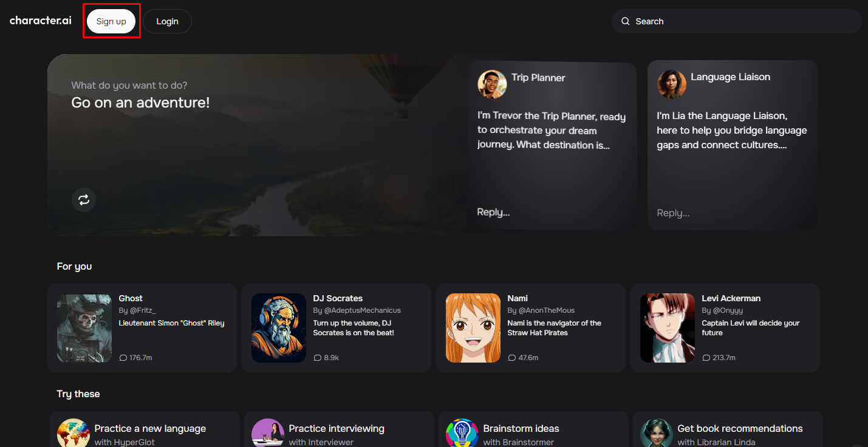Click Interviewer avatar icon
This screenshot has height=447, width=868.
(268, 433)
